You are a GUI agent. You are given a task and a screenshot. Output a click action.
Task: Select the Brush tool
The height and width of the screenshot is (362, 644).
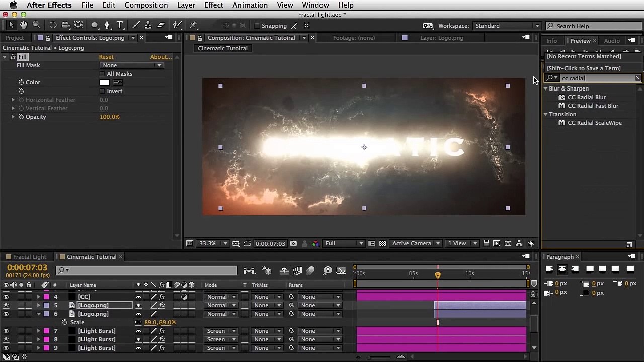[x=136, y=25]
